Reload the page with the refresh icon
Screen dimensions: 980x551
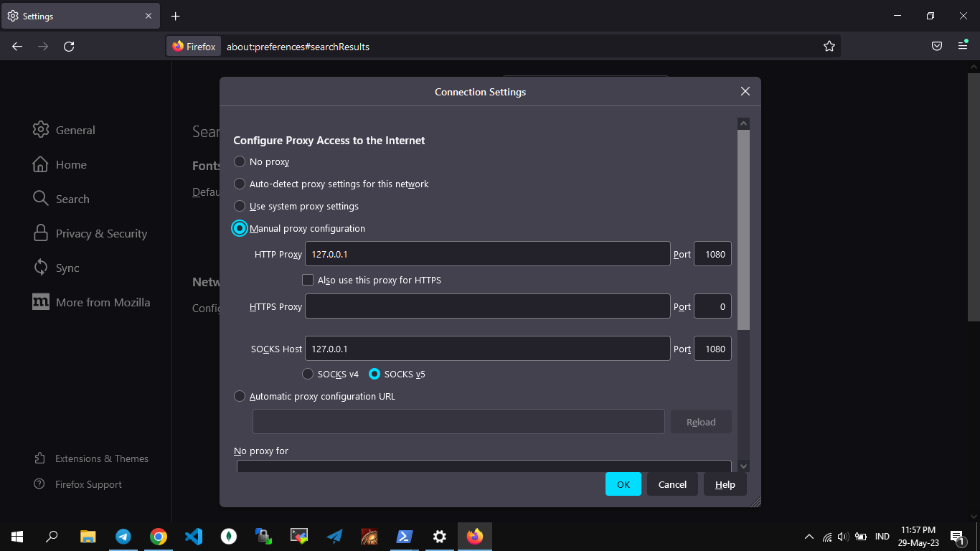69,47
